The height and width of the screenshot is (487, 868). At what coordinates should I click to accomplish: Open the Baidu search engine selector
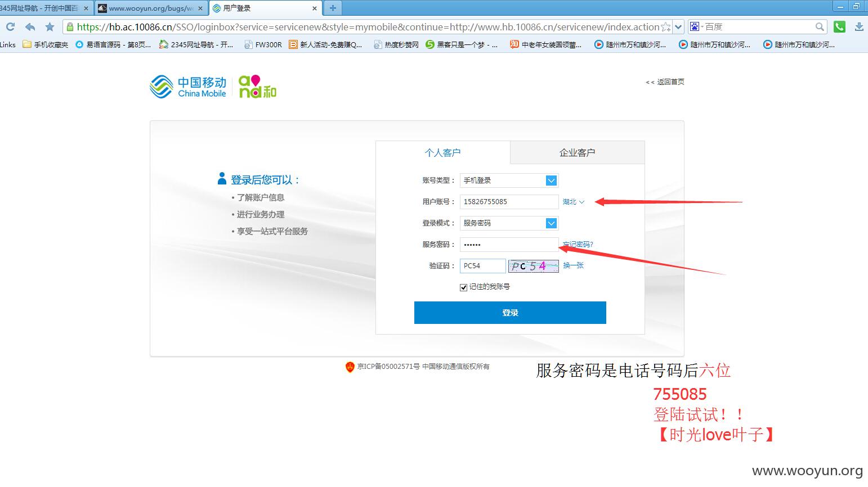697,26
